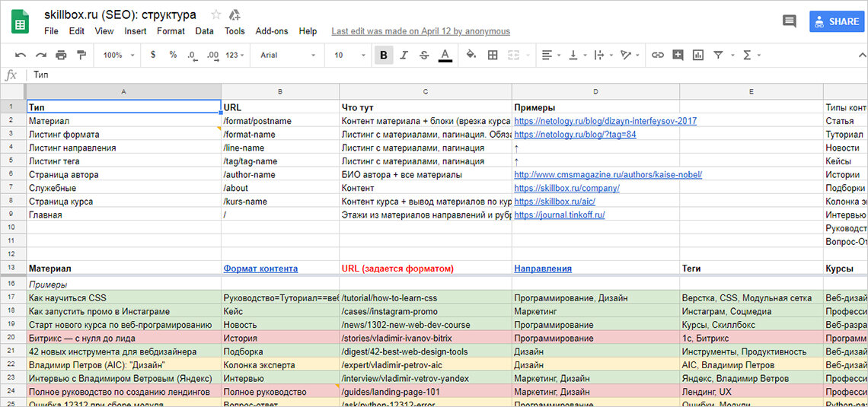The image size is (868, 407).
Task: Open the fill color picker
Action: (x=471, y=56)
